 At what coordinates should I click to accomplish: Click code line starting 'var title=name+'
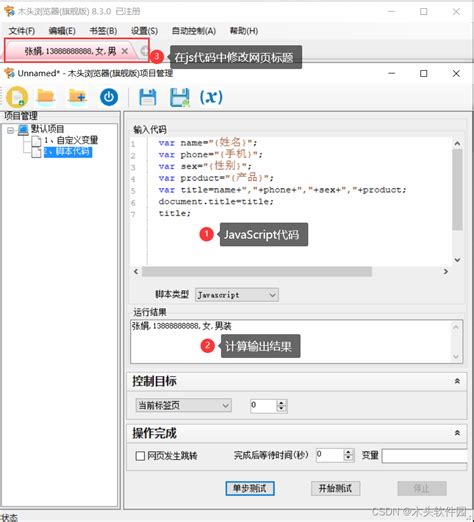(x=283, y=190)
